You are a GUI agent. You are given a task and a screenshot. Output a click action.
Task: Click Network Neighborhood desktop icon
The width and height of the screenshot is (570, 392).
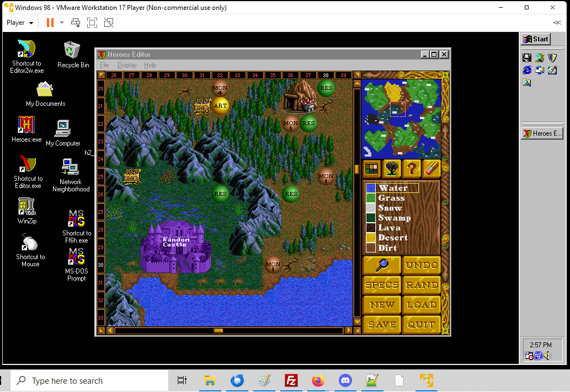[71, 175]
